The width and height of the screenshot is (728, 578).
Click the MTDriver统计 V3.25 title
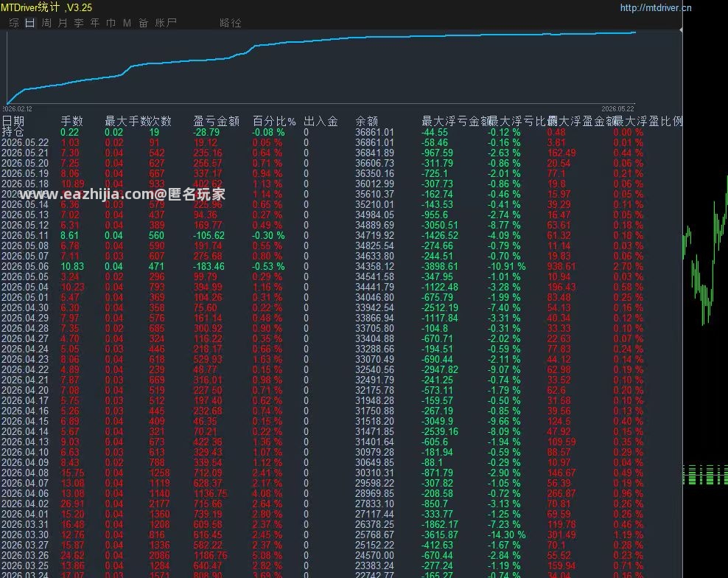click(x=46, y=7)
